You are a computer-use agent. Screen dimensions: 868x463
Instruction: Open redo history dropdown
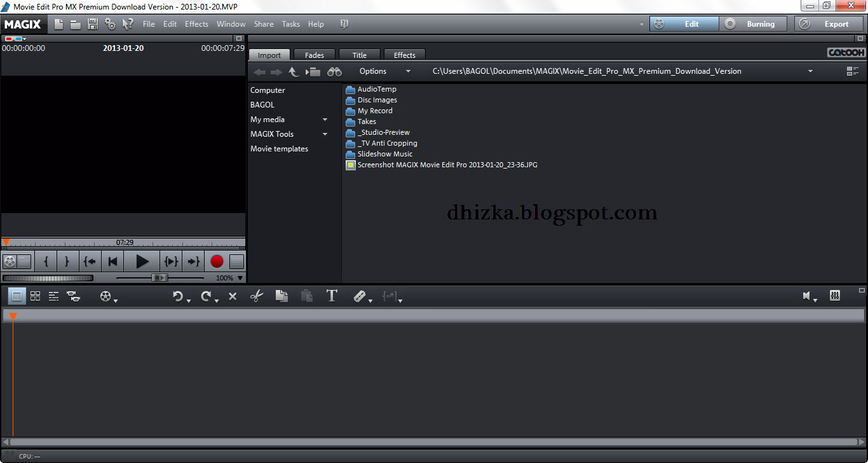pos(217,300)
